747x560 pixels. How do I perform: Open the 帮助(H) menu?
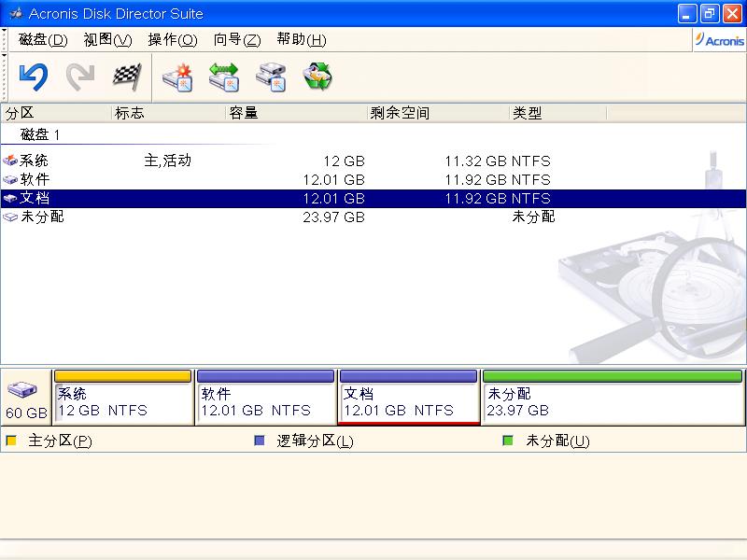[x=302, y=39]
